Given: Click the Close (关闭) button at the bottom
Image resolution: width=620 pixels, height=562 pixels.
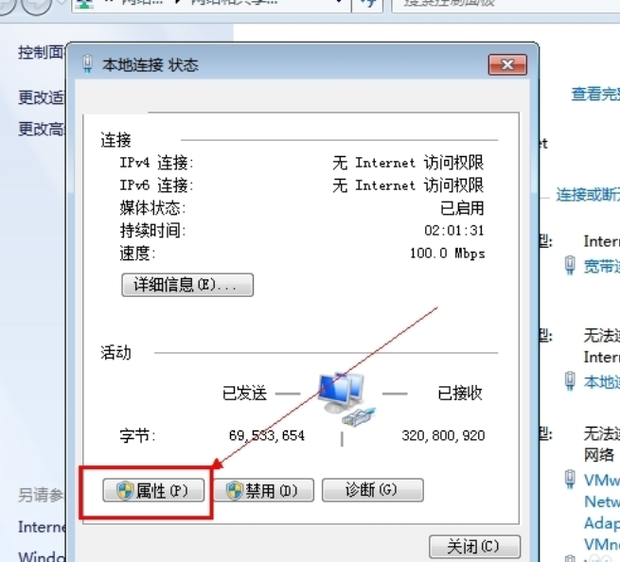Looking at the screenshot, I should tap(474, 547).
